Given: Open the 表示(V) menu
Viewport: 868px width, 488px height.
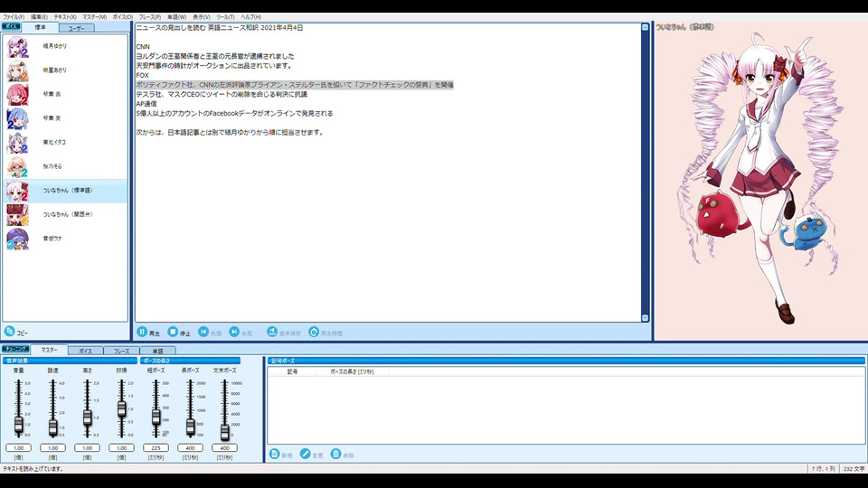Looking at the screenshot, I should (202, 17).
